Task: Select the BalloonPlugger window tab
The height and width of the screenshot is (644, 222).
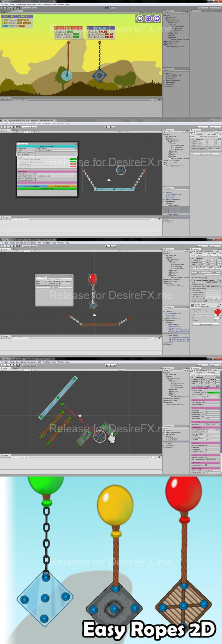Action: click(x=41, y=277)
